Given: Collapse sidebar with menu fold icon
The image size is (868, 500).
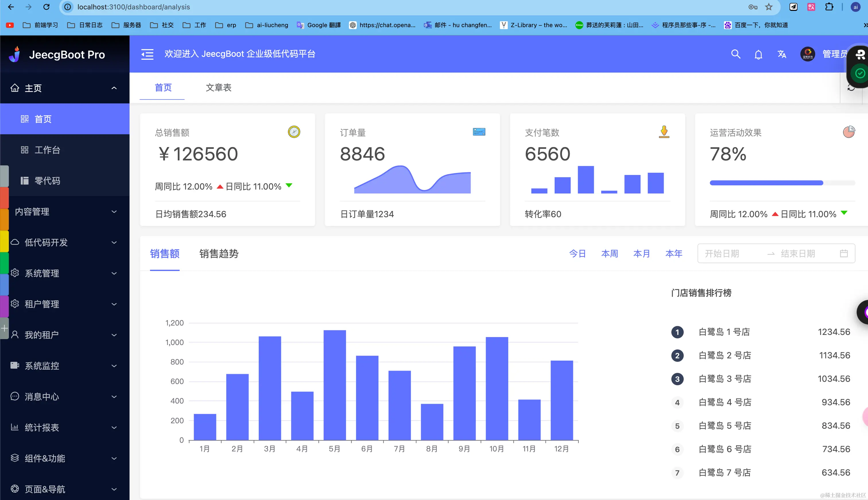Looking at the screenshot, I should [147, 54].
